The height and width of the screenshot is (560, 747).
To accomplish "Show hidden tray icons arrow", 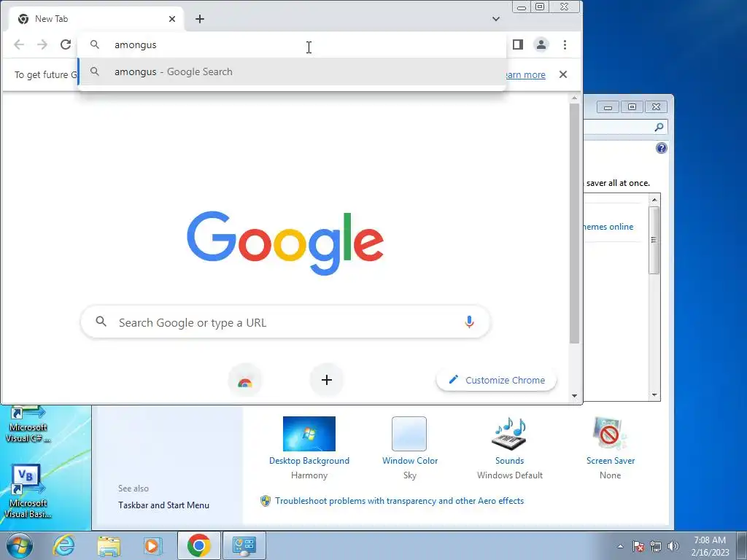I will click(x=620, y=546).
